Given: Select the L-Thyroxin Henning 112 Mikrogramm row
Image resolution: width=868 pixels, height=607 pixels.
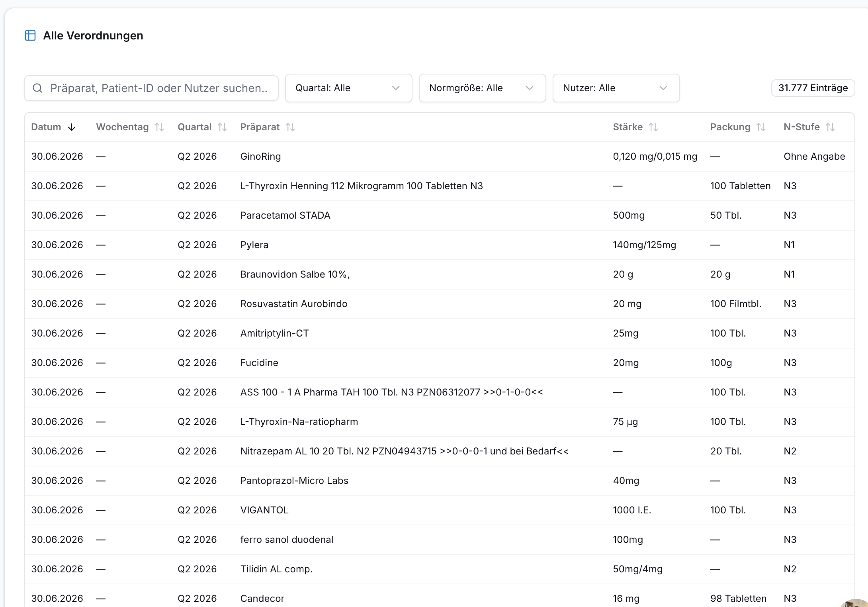Looking at the screenshot, I should pyautogui.click(x=440, y=186).
